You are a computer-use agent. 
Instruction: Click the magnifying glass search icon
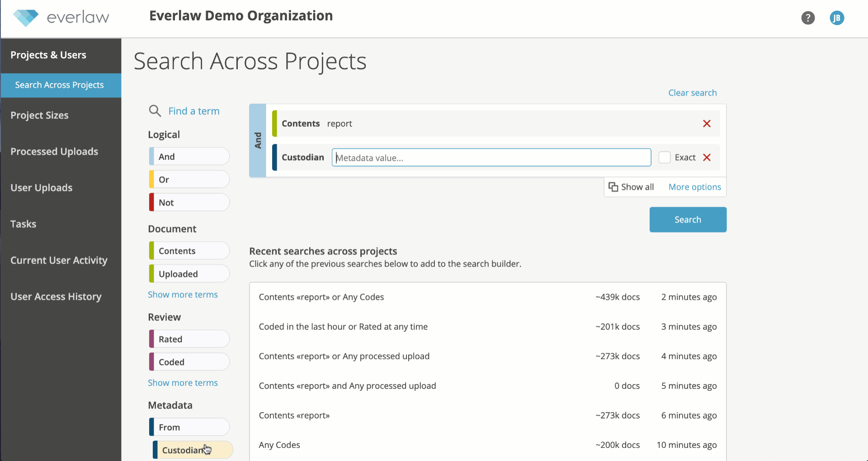pyautogui.click(x=155, y=111)
